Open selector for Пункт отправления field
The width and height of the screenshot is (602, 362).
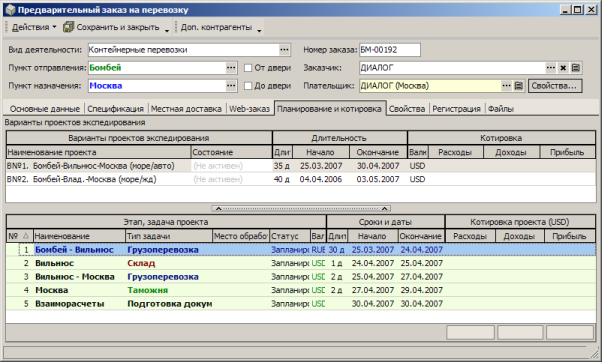[231, 68]
